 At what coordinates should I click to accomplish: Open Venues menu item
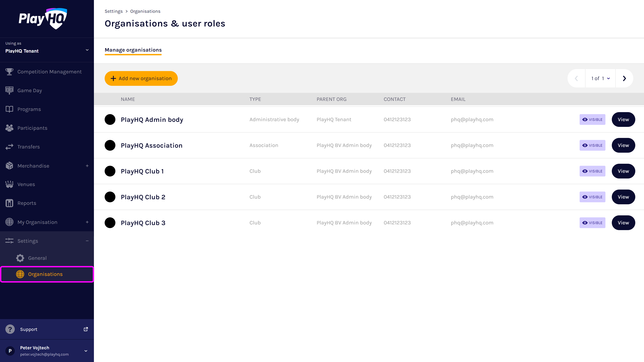pyautogui.click(x=47, y=184)
